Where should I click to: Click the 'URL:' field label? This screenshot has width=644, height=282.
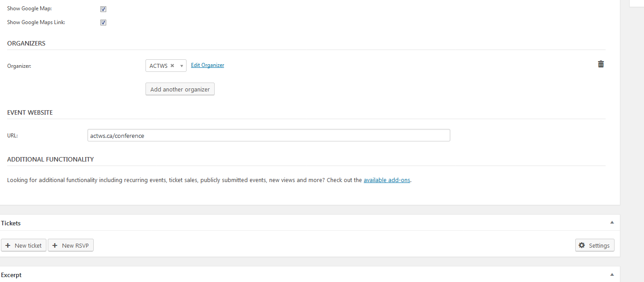click(x=12, y=136)
